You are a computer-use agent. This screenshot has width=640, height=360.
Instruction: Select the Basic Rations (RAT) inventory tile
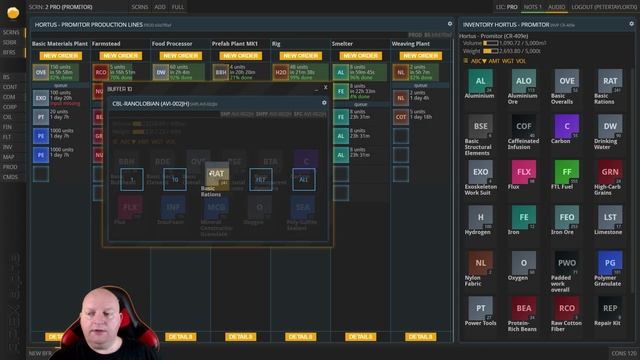pos(610,81)
